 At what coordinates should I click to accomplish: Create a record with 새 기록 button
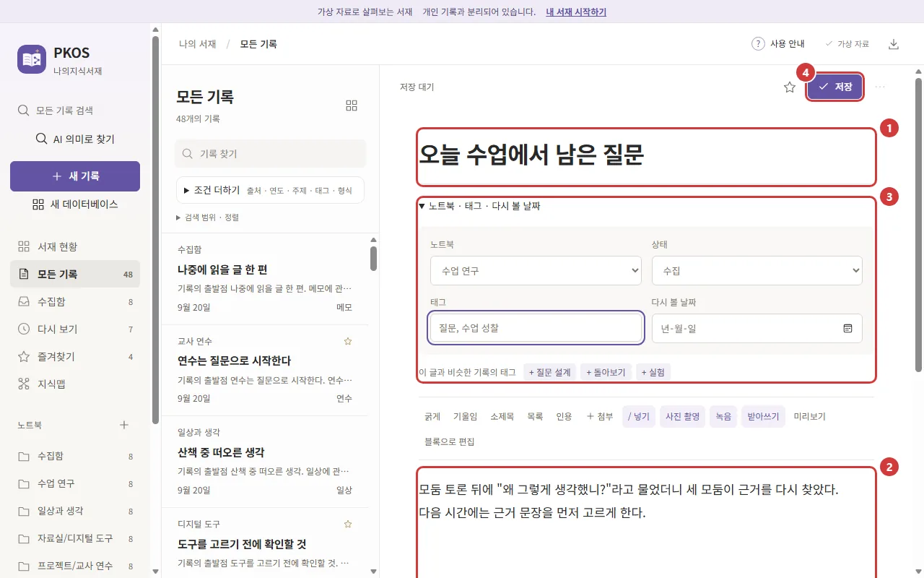[75, 176]
